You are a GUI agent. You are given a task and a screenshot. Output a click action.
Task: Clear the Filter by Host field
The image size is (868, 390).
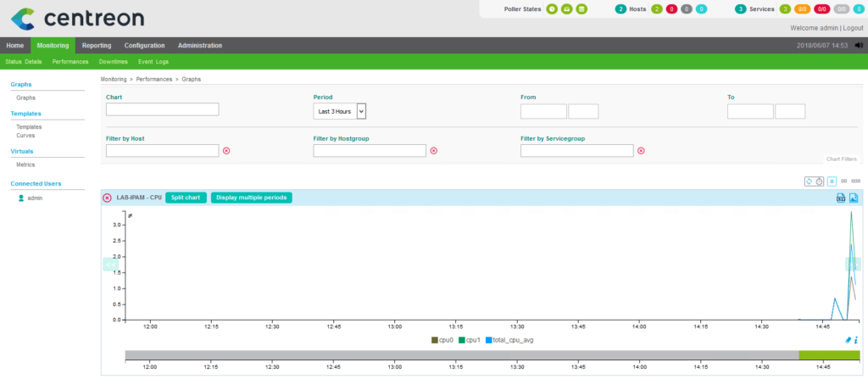coord(226,151)
